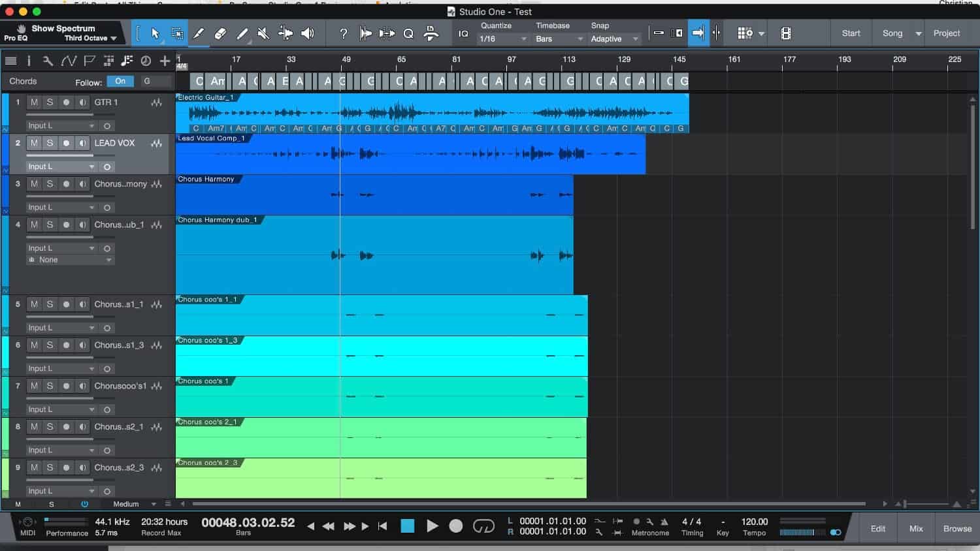980x551 pixels.
Task: Open the inspector 'i' icon
Action: (x=29, y=61)
